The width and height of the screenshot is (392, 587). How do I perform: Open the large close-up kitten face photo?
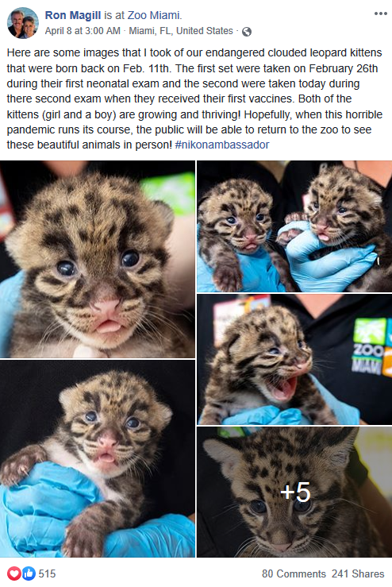tap(98, 259)
